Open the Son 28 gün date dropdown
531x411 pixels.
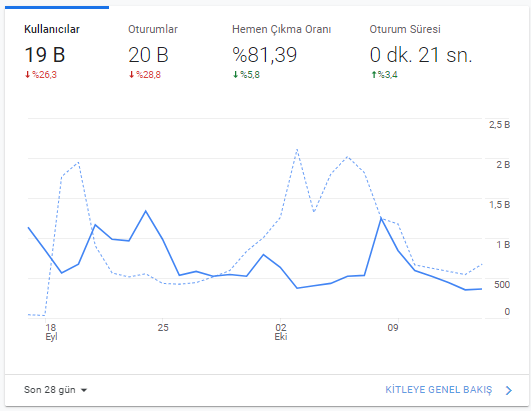point(55,390)
